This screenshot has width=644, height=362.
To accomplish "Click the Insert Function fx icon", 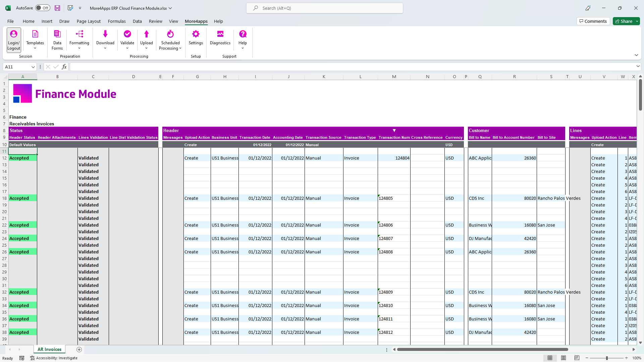I will [64, 67].
